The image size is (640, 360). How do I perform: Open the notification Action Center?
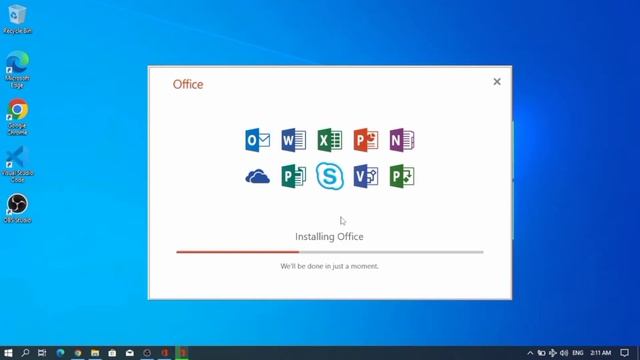pyautogui.click(x=624, y=353)
